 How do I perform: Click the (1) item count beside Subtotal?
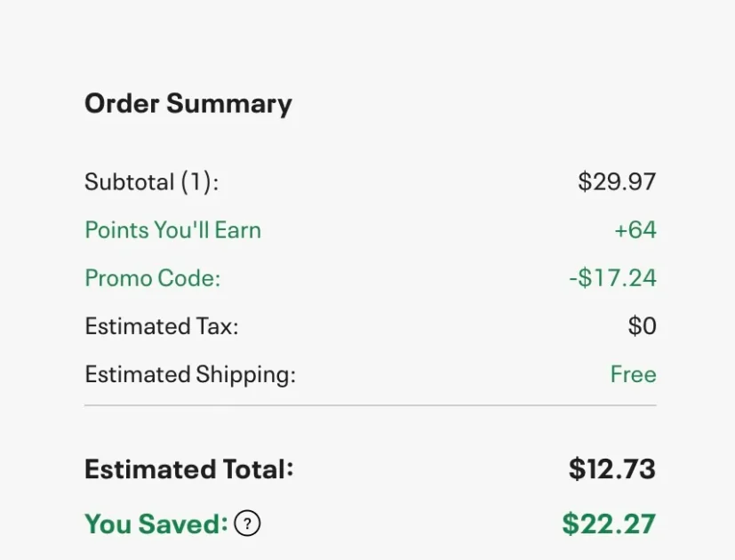[x=199, y=182]
